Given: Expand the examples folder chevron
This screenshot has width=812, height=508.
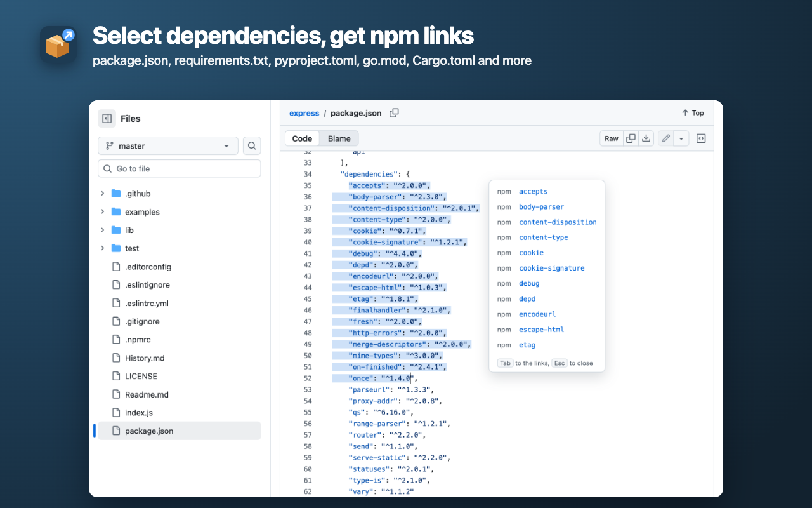Looking at the screenshot, I should pyautogui.click(x=102, y=212).
